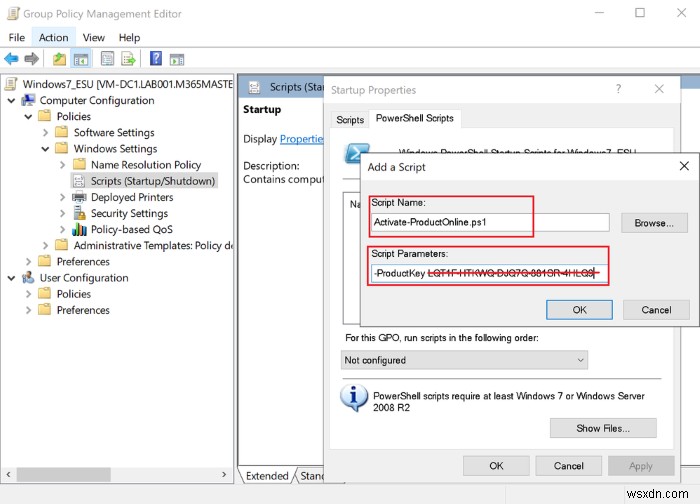Click the Script Parameters input field
The height and width of the screenshot is (504, 700).
click(489, 273)
